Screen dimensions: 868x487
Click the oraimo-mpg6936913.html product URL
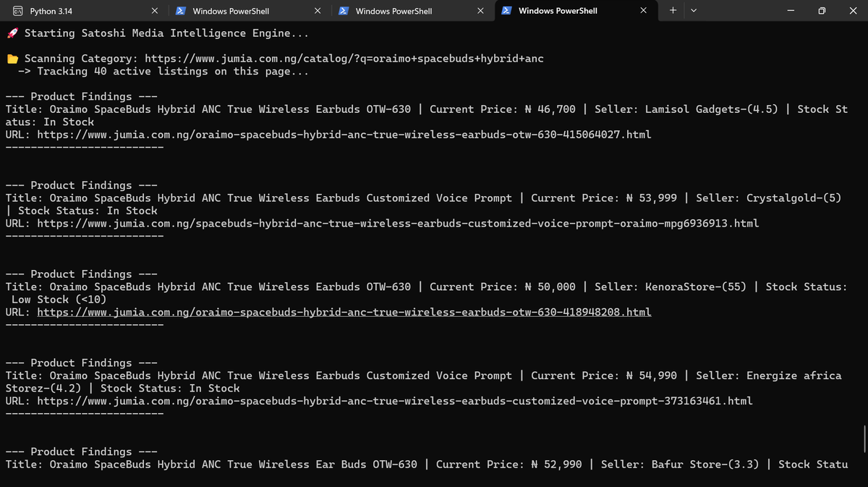point(398,223)
